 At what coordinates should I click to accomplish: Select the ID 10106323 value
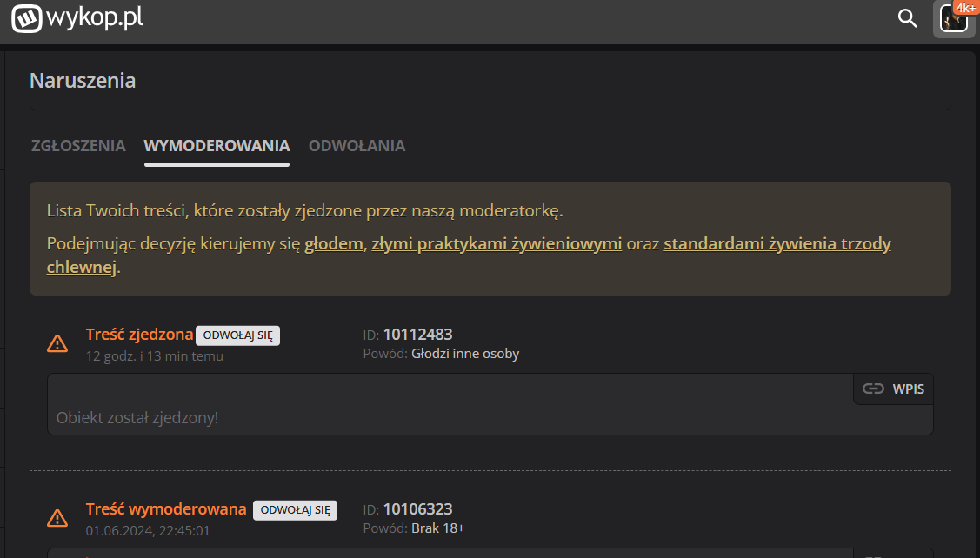pyautogui.click(x=417, y=509)
